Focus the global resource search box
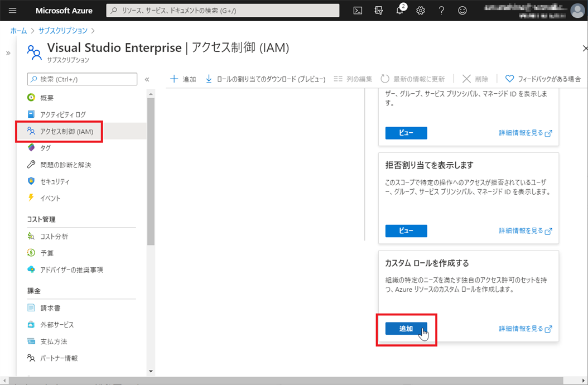Image resolution: width=588 pixels, height=385 pixels. 223,11
